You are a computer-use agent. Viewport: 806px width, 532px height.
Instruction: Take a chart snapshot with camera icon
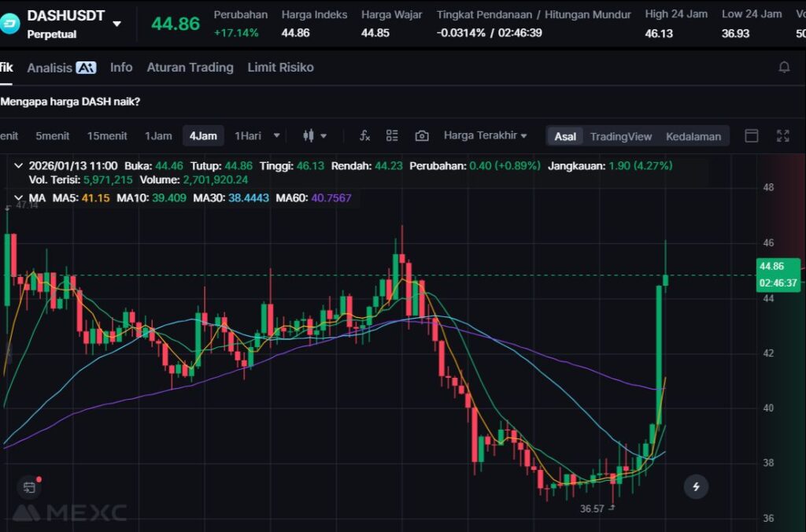click(x=422, y=135)
